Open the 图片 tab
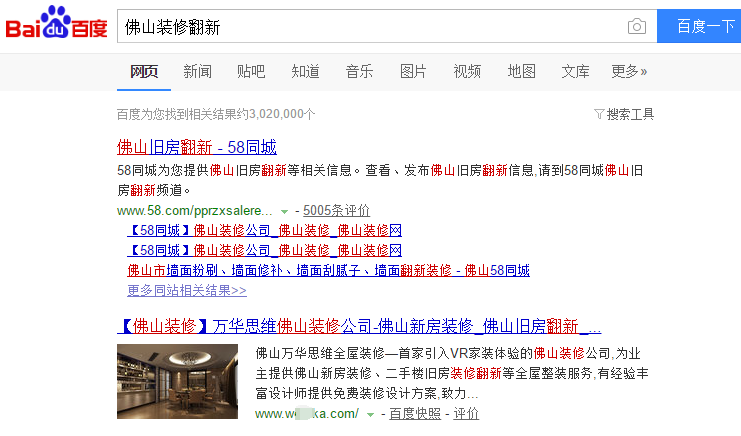The image size is (741, 436). point(413,72)
